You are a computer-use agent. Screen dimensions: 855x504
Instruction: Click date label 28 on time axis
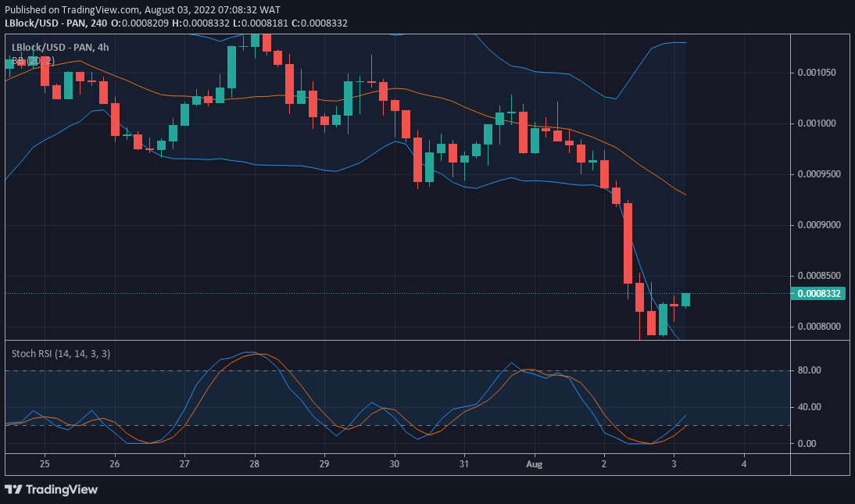(254, 464)
